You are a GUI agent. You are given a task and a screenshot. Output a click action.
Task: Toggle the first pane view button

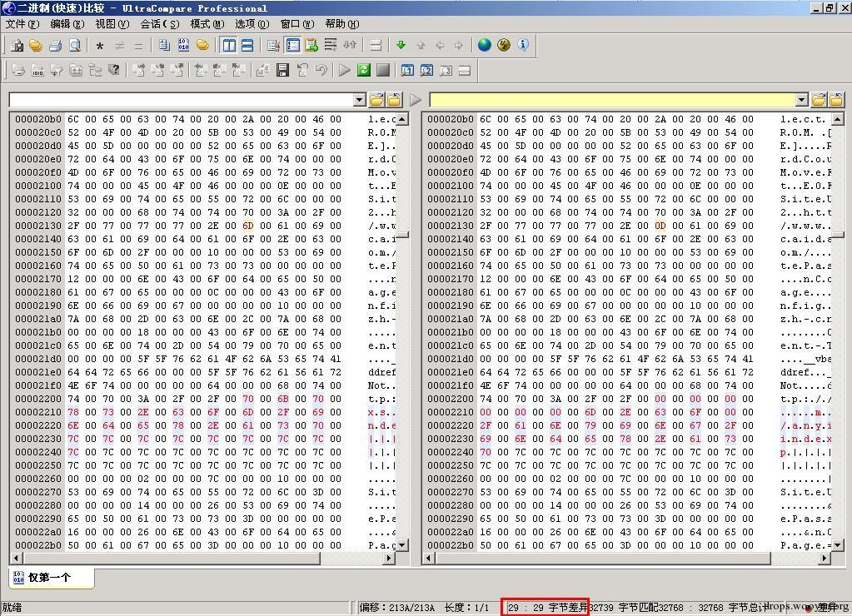pos(407,70)
